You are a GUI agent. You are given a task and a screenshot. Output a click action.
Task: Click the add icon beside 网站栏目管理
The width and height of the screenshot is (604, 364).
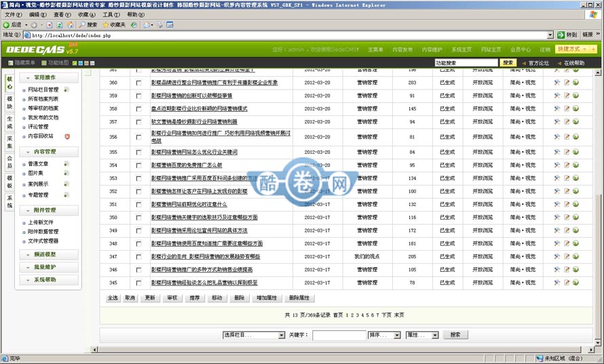click(67, 89)
